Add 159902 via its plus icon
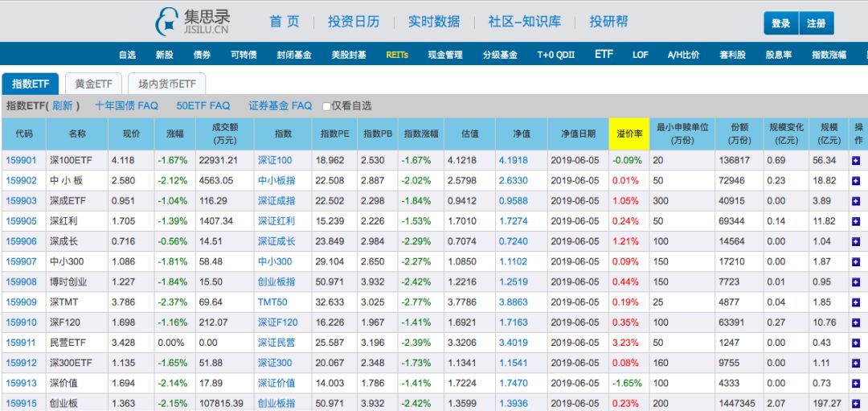 click(x=856, y=181)
